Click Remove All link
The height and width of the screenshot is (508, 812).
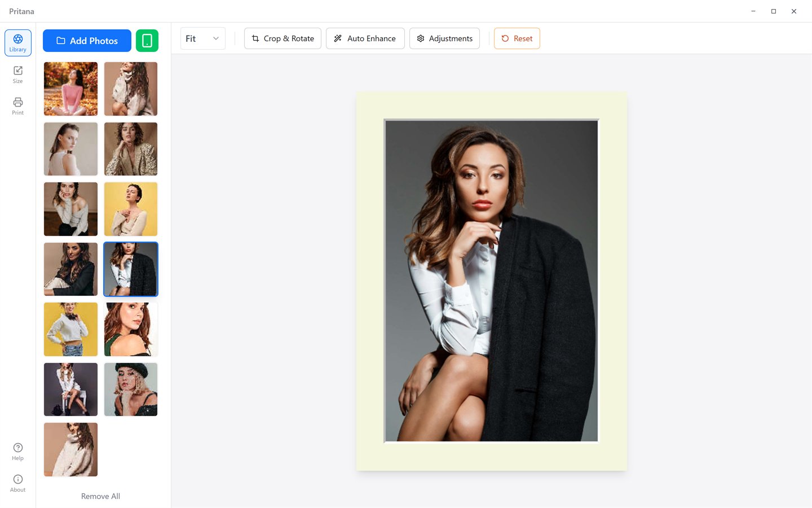coord(100,496)
